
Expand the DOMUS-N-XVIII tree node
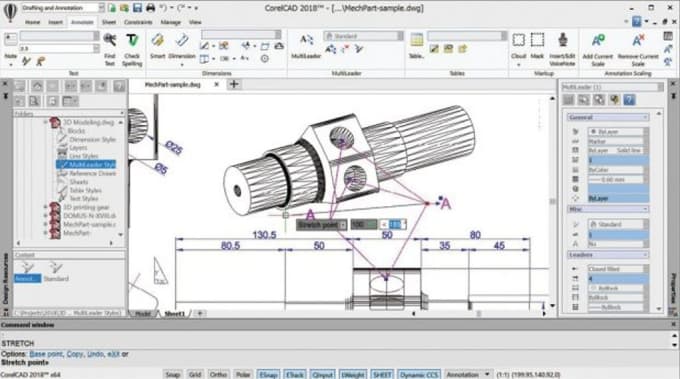46,216
